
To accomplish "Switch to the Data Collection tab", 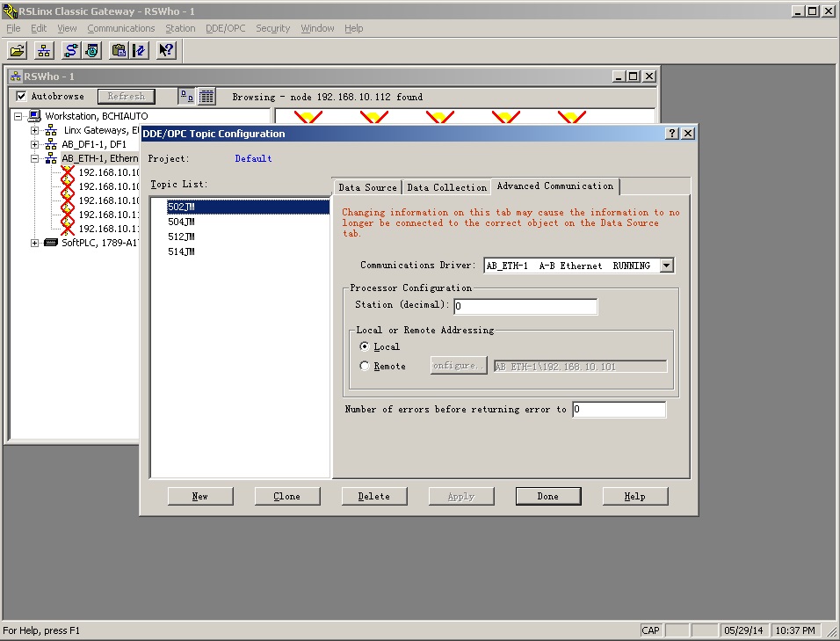I will (x=446, y=187).
